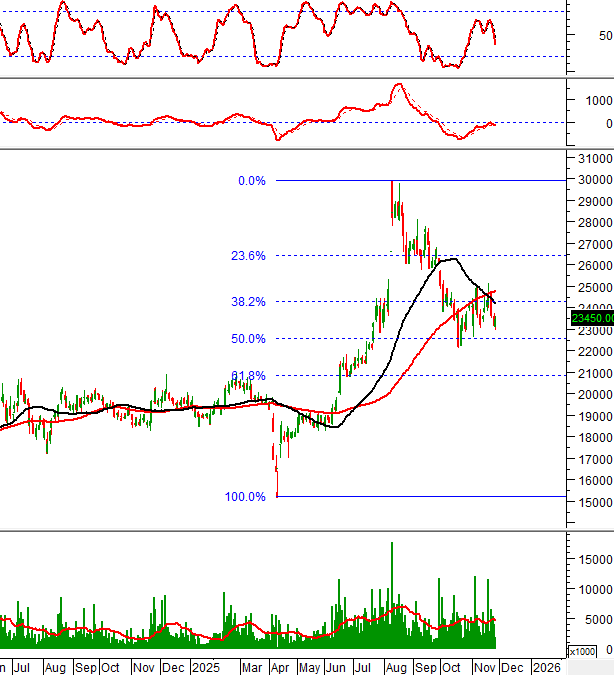
Task: Click the 23.6% Fibonacci retracement label
Action: (248, 256)
